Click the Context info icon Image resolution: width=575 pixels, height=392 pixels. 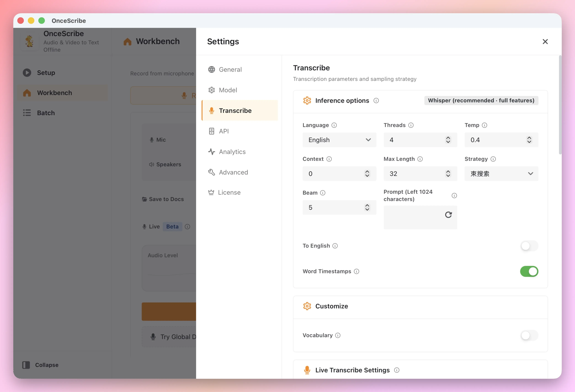329,159
